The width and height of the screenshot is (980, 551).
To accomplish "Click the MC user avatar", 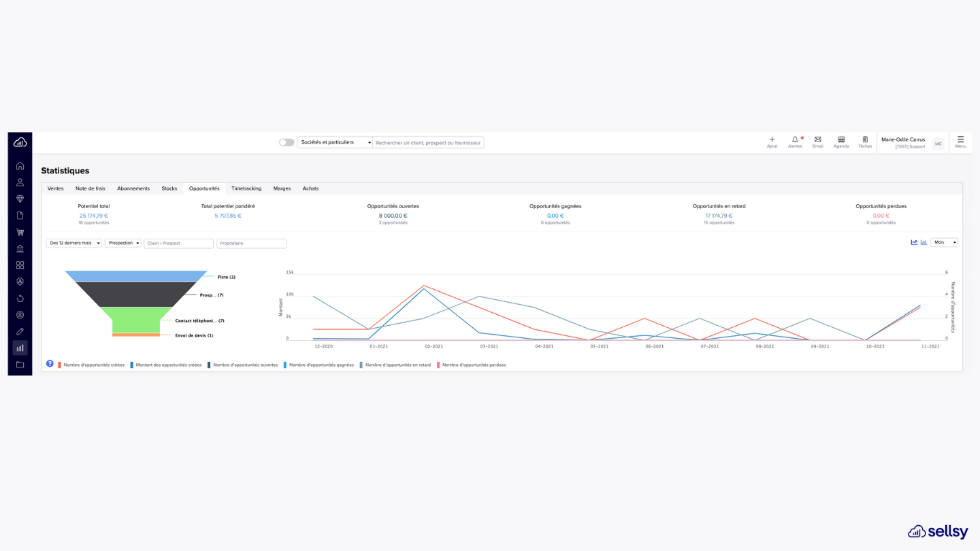I will pos(938,144).
